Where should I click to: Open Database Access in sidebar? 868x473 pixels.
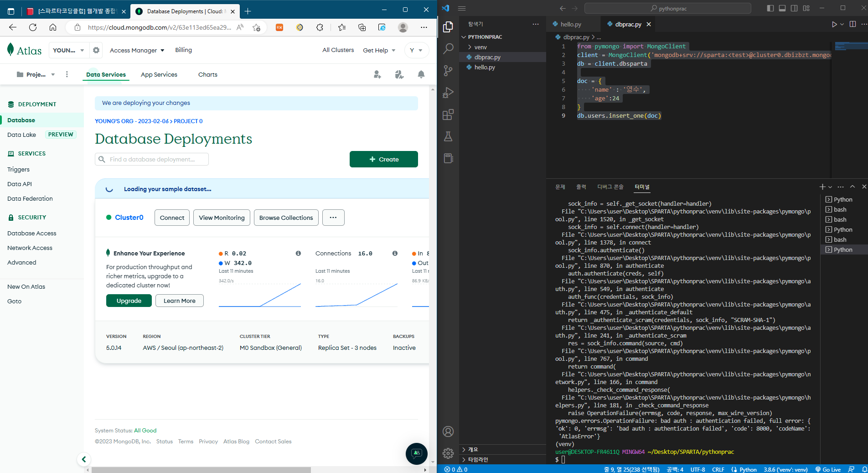click(32, 233)
